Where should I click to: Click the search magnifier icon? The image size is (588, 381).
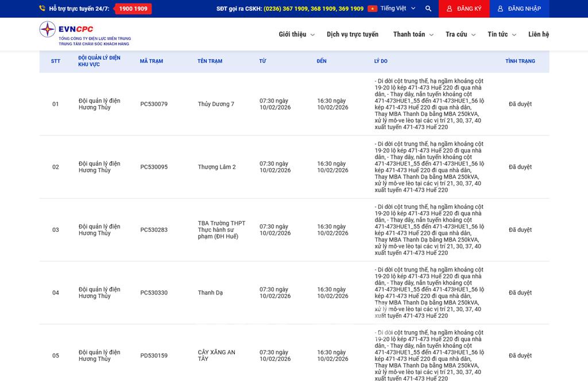(428, 9)
